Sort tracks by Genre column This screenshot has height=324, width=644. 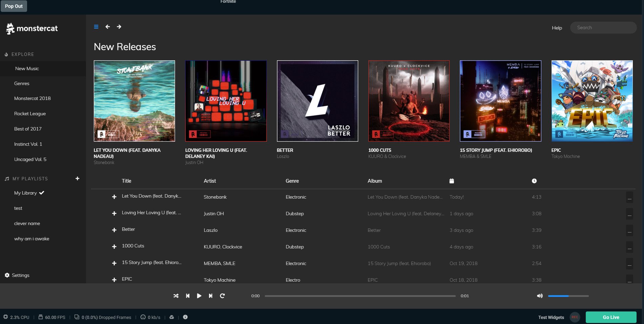[292, 181]
